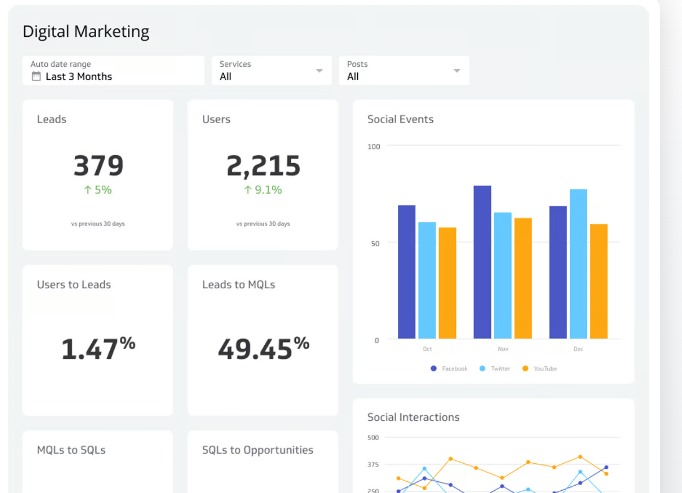Click the Nov axis label
This screenshot has width=682, height=493.
coord(503,349)
